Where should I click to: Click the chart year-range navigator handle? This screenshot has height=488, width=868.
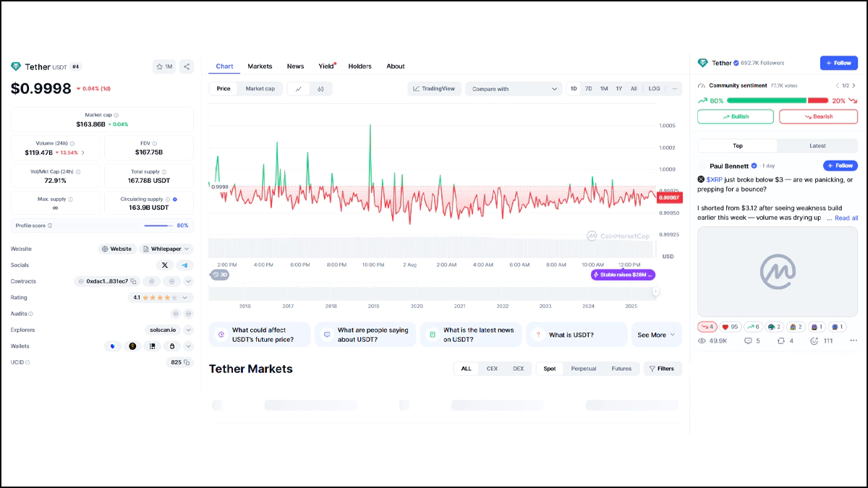coord(655,292)
